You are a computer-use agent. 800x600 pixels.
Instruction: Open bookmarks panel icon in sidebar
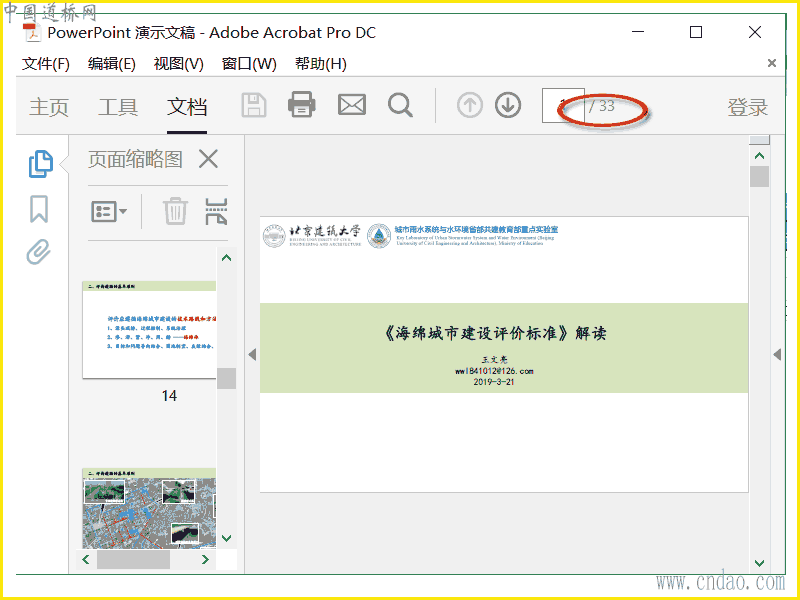(39, 209)
